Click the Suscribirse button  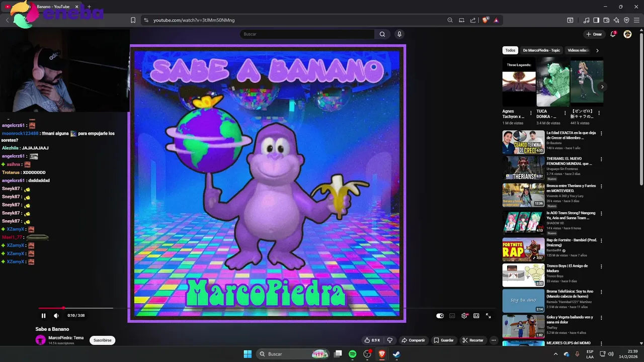click(x=103, y=340)
